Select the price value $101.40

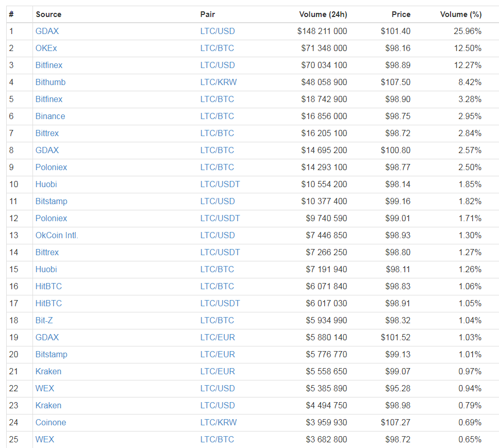tap(395, 31)
